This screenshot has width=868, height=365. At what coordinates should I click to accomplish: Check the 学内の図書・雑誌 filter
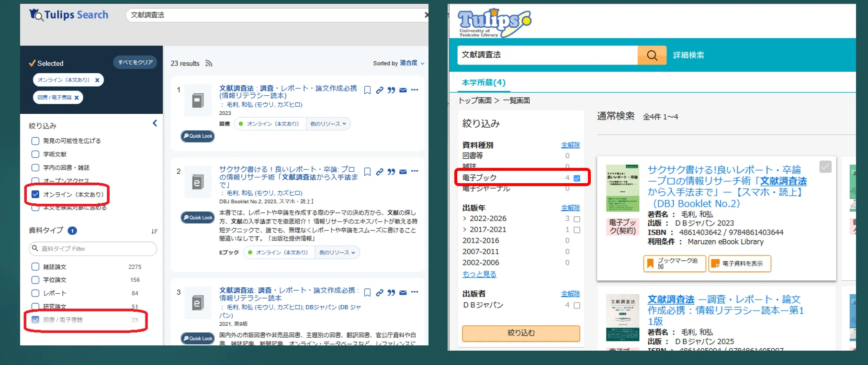point(35,167)
